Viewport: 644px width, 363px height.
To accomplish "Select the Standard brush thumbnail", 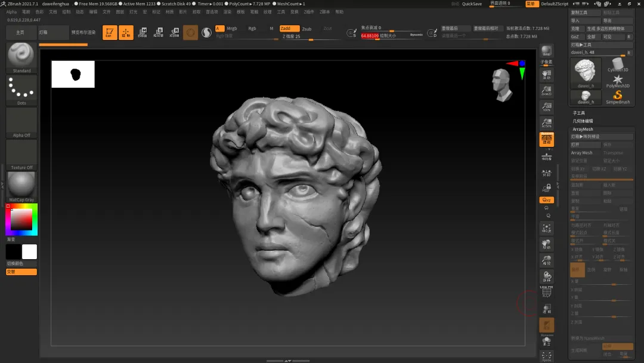I will coord(21,56).
